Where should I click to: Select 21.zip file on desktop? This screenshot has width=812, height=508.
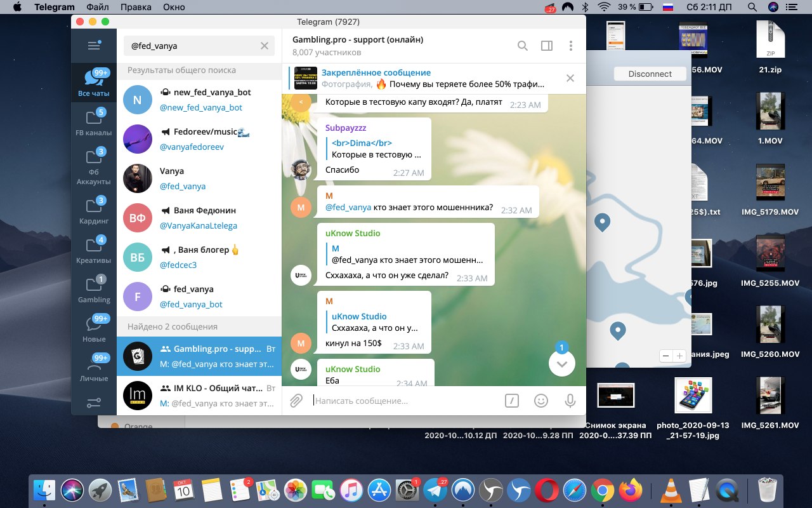[770, 47]
